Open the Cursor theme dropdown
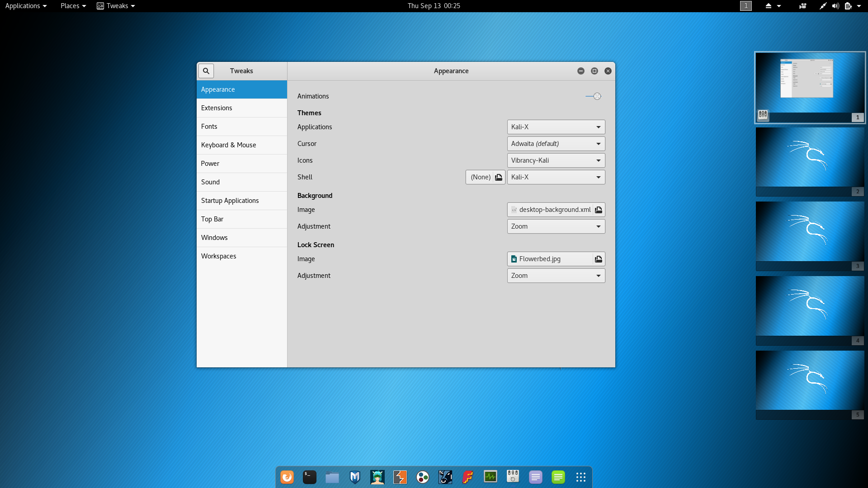868x488 pixels. pyautogui.click(x=556, y=144)
